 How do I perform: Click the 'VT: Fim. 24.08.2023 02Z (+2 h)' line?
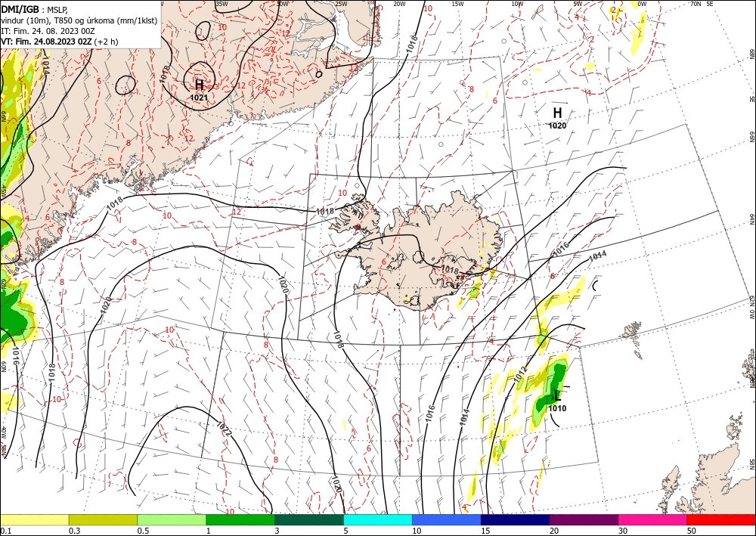59,42
